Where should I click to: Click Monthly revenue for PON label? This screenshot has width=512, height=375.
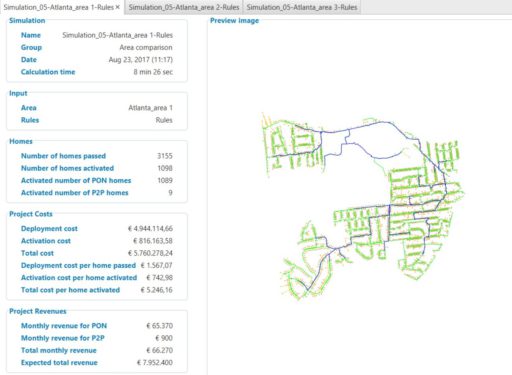point(64,326)
